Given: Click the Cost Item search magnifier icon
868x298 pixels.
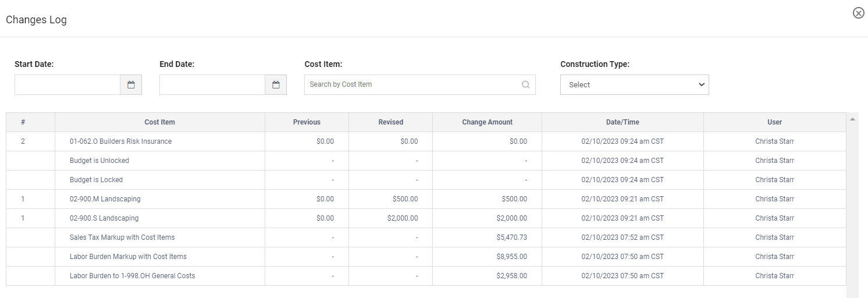Looking at the screenshot, I should pyautogui.click(x=525, y=85).
